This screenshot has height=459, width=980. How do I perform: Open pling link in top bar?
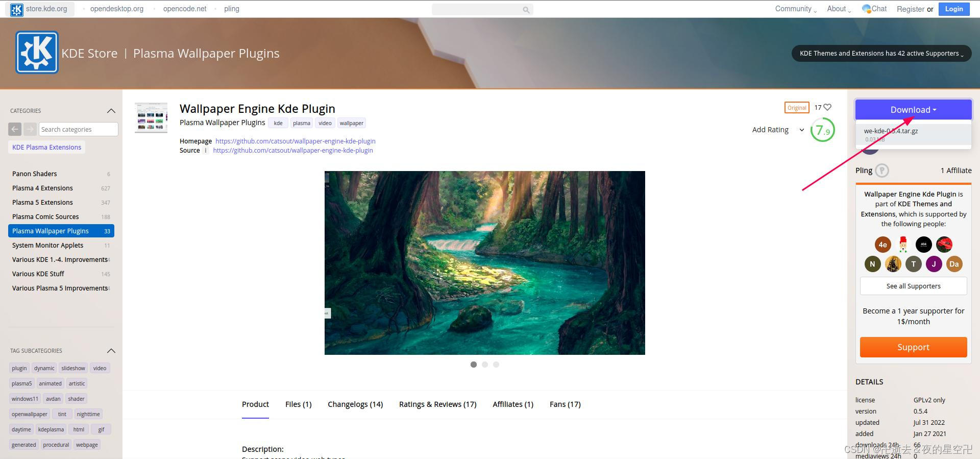point(232,9)
